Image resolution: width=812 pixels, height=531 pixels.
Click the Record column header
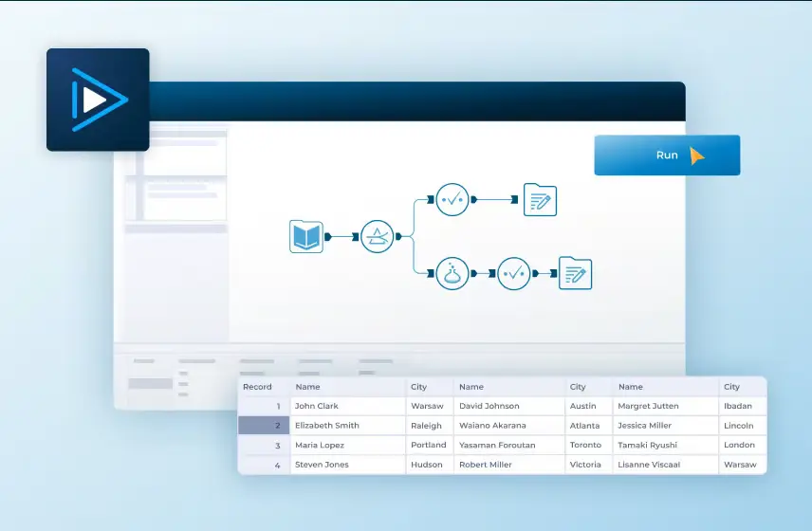pyautogui.click(x=258, y=387)
